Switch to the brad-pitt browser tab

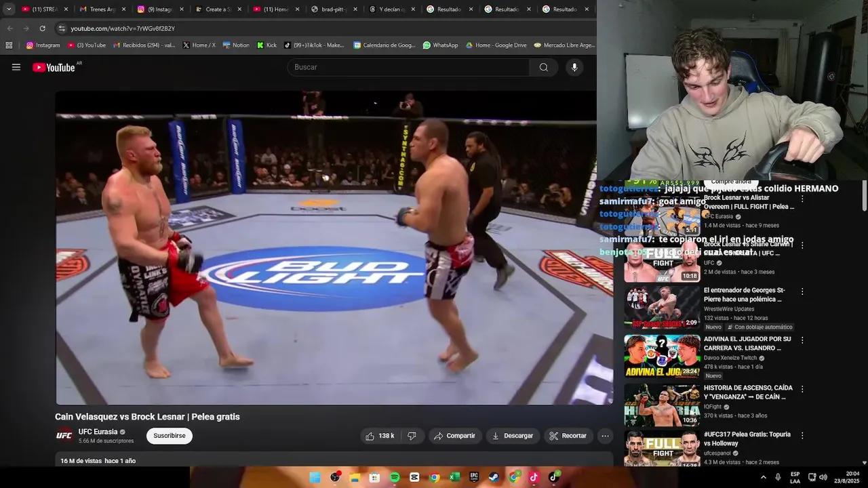(334, 9)
